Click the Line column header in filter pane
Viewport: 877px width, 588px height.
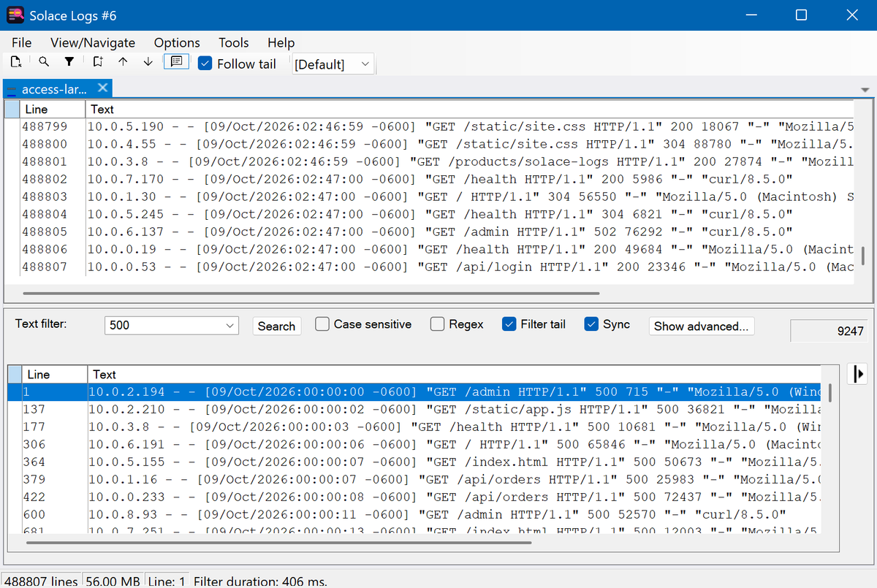55,374
